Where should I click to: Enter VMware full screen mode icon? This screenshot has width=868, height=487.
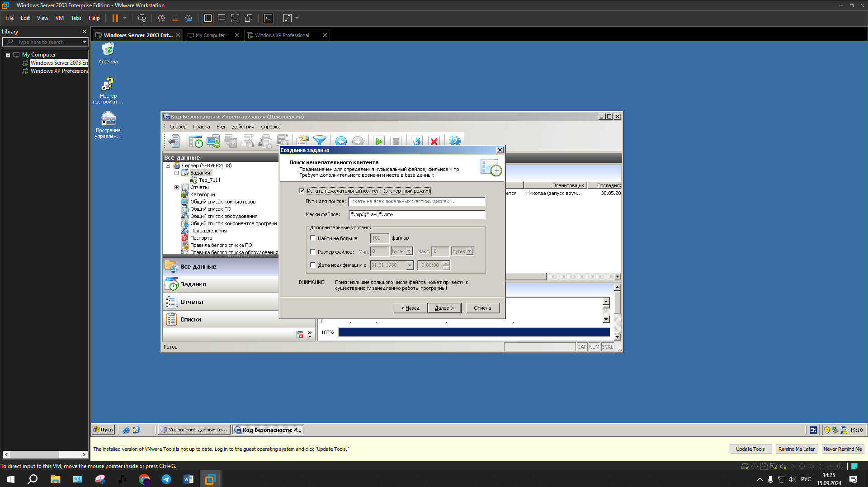coord(235,18)
